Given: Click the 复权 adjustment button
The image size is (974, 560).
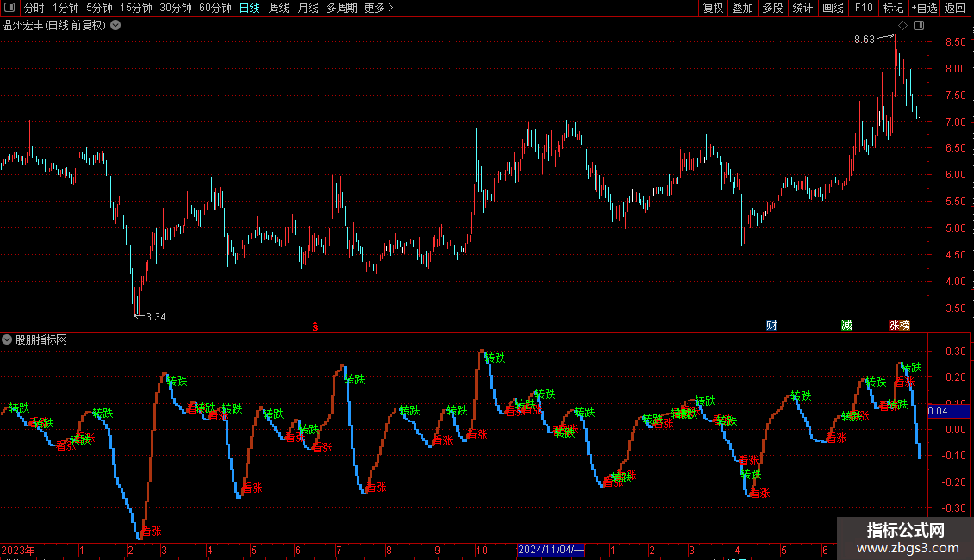Looking at the screenshot, I should pyautogui.click(x=713, y=8).
